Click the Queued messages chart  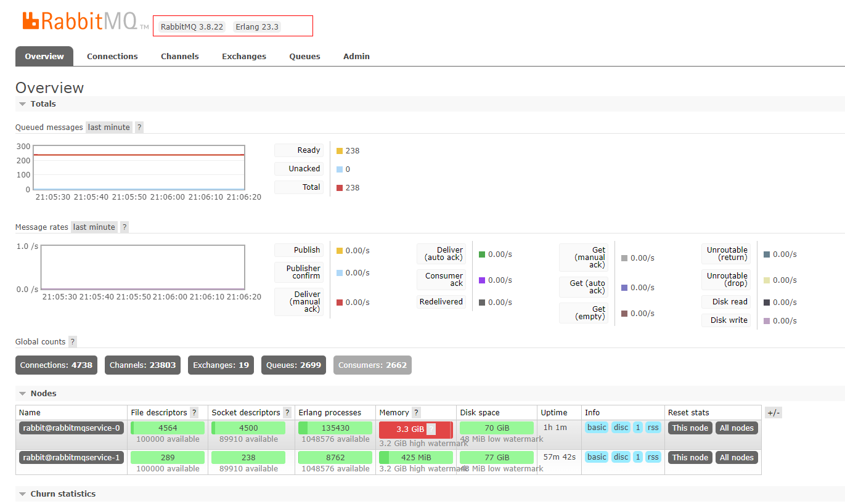click(x=139, y=168)
